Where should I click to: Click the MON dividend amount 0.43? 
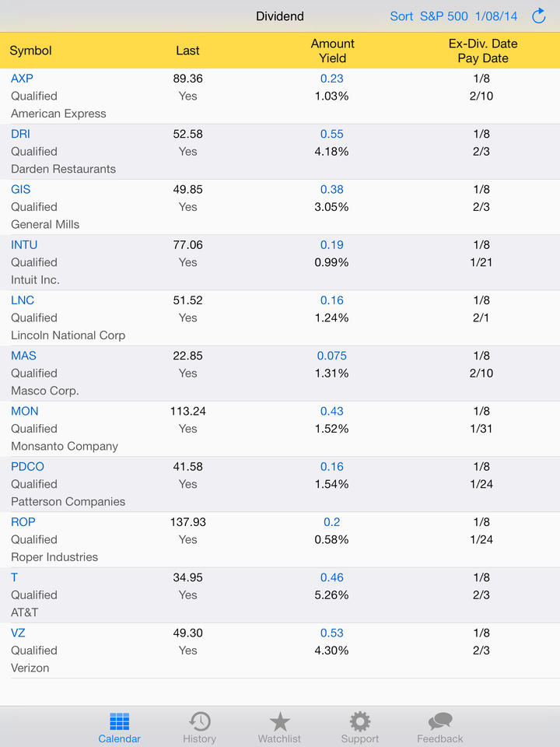[x=332, y=412]
